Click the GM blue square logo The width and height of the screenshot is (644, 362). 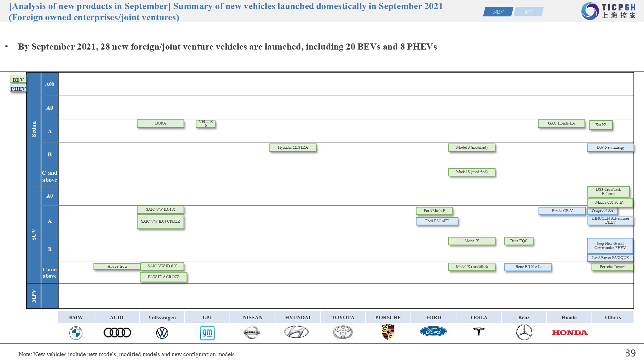[x=207, y=333]
